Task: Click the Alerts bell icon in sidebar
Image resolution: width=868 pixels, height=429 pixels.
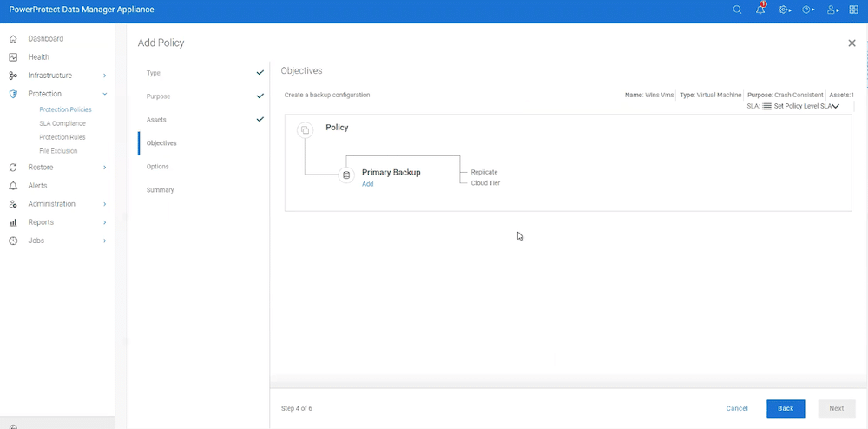Action: [x=13, y=186]
